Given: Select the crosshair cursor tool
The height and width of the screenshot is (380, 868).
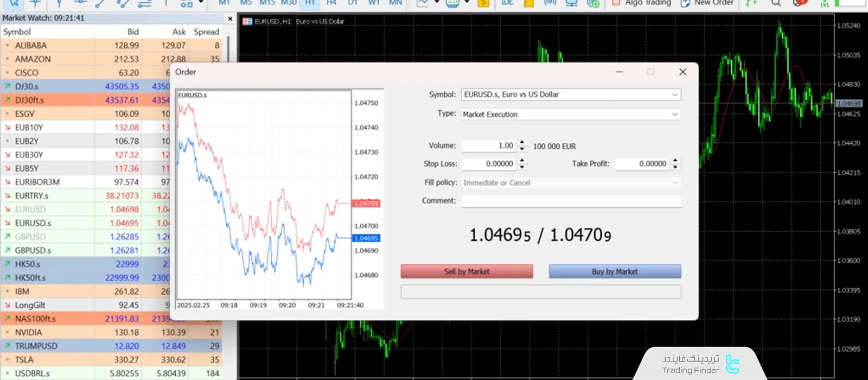Looking at the screenshot, I should coord(35,3).
